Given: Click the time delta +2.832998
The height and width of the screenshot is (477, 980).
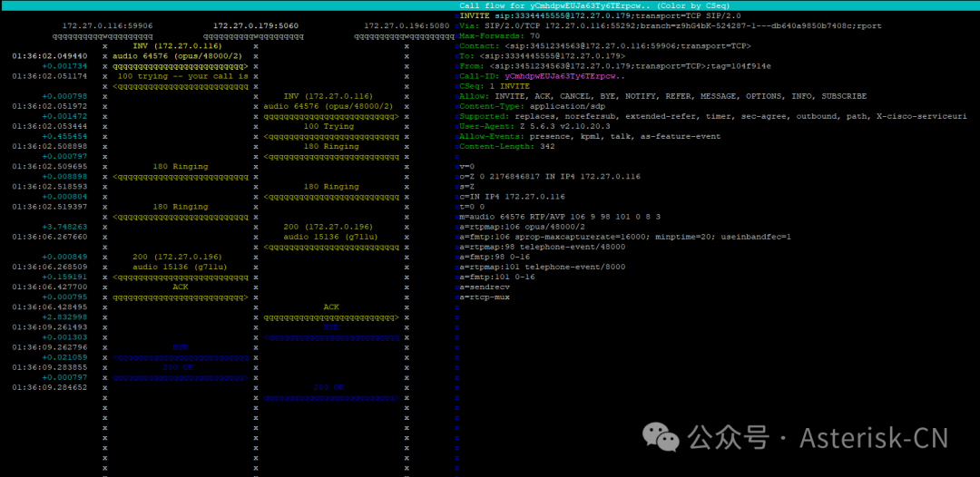Looking at the screenshot, I should pyautogui.click(x=64, y=317).
